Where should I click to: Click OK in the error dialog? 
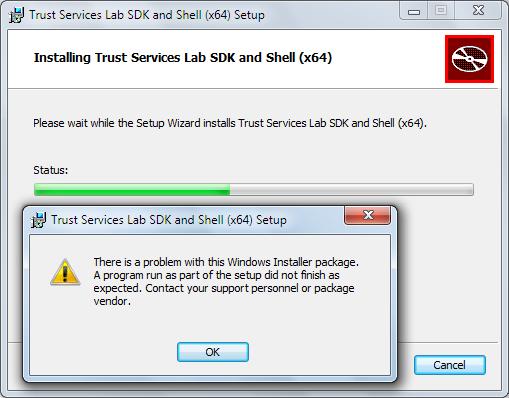coord(213,352)
